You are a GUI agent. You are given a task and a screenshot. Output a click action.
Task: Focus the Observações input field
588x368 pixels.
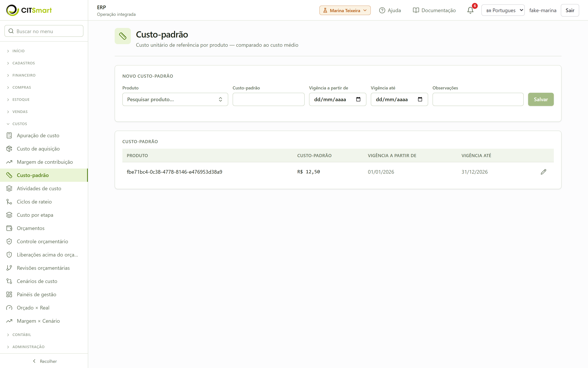tap(478, 99)
